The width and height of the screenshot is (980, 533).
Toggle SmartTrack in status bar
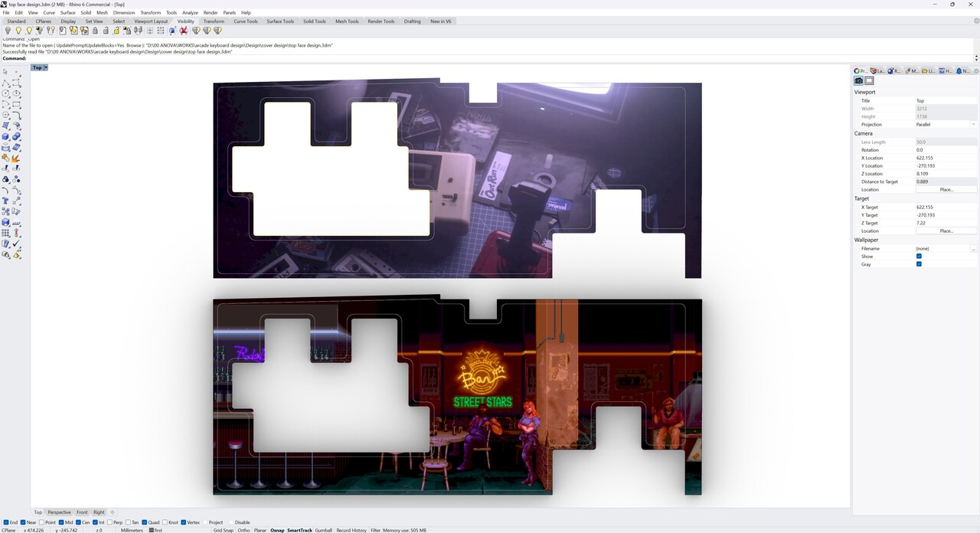[300, 530]
